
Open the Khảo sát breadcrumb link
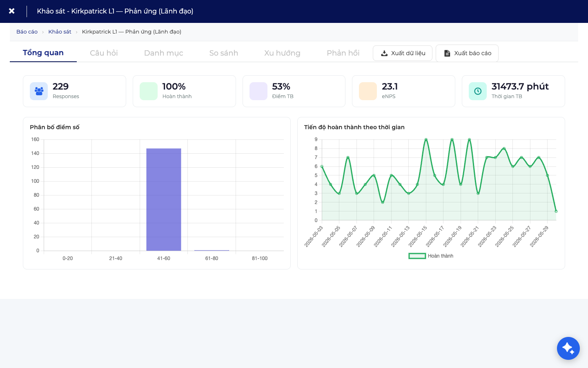tap(60, 32)
